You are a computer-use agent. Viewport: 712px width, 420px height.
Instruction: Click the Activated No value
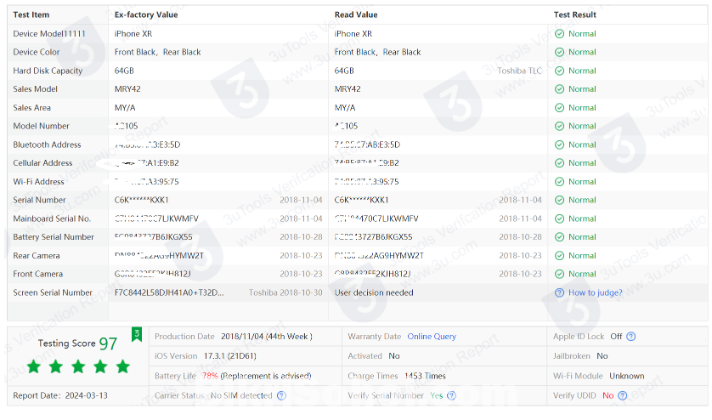click(394, 356)
